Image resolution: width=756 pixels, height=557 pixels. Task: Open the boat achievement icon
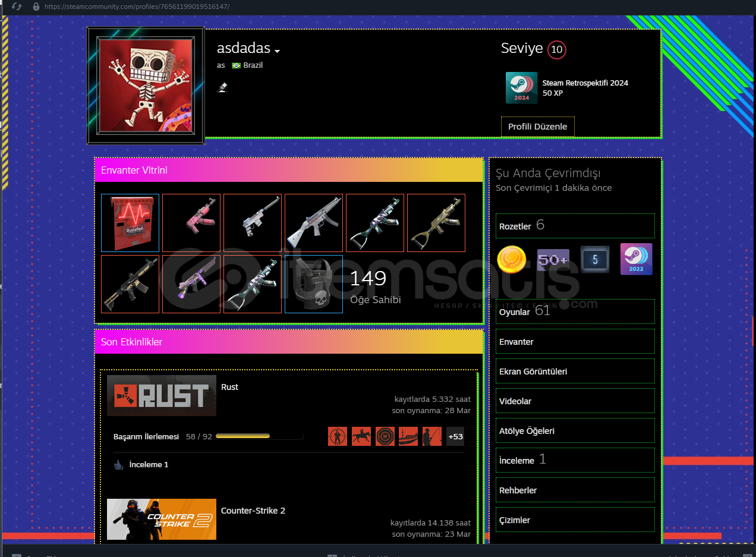point(408,436)
